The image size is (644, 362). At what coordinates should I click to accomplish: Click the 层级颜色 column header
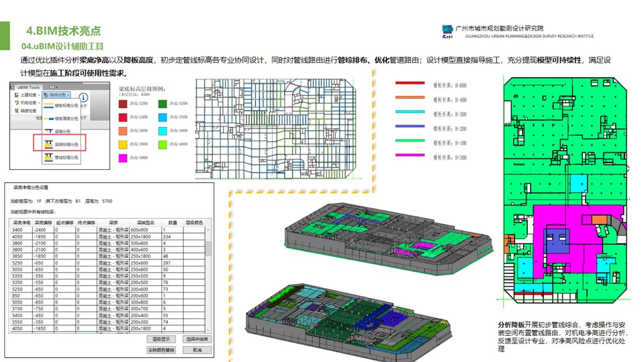[x=194, y=223]
